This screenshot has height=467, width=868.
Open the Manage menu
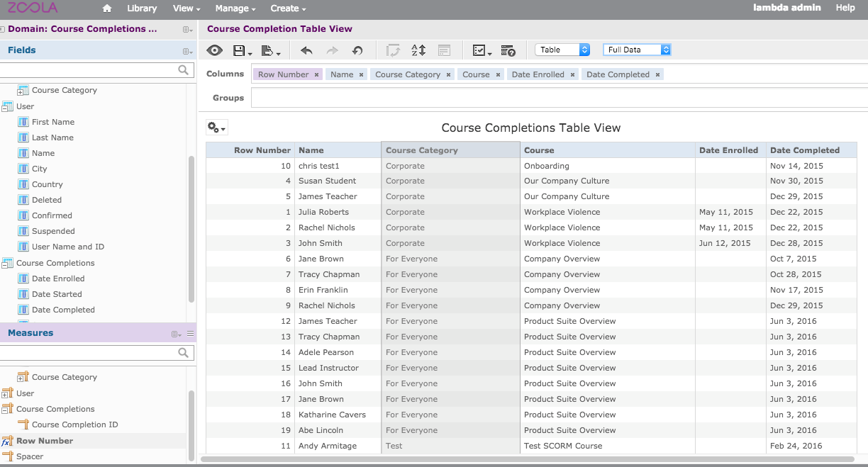click(x=235, y=9)
